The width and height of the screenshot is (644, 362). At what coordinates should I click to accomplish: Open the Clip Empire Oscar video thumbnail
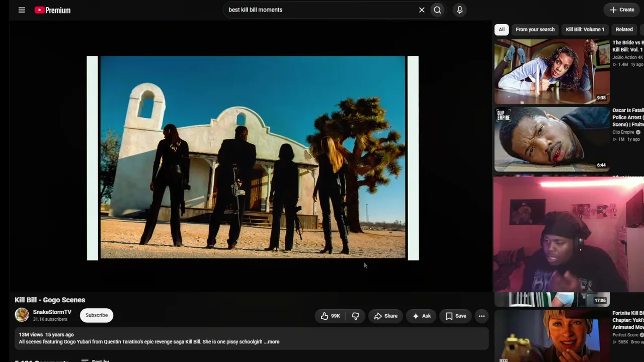coord(552,139)
